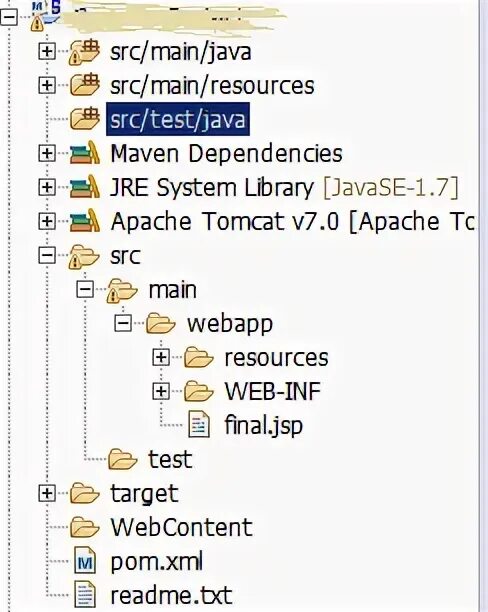The image size is (488, 612).
Task: Click the src/main/java package folder icon
Action: tap(84, 52)
